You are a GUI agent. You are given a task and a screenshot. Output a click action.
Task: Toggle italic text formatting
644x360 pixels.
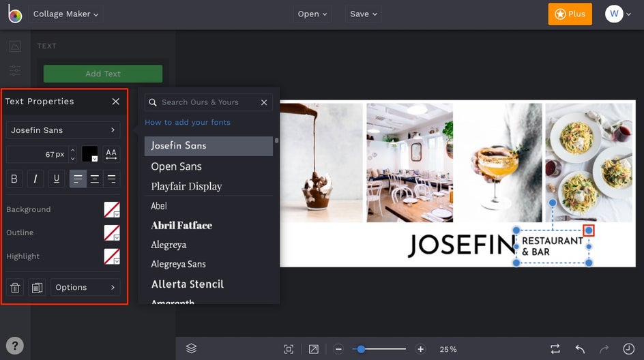click(35, 179)
